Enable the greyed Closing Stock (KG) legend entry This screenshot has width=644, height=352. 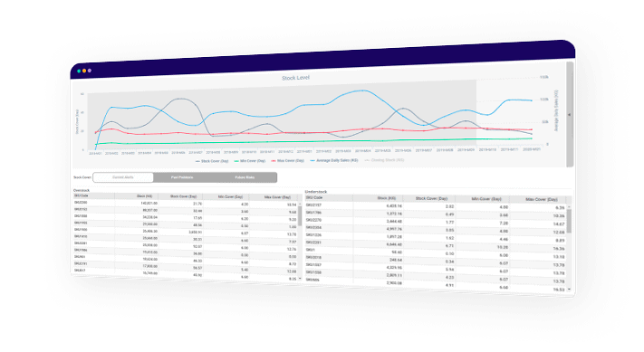pyautogui.click(x=384, y=160)
